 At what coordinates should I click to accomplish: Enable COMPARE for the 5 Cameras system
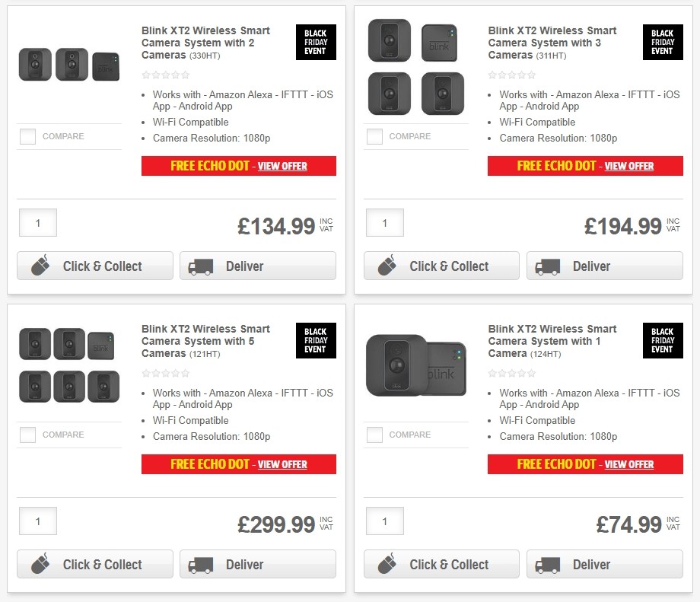[28, 435]
